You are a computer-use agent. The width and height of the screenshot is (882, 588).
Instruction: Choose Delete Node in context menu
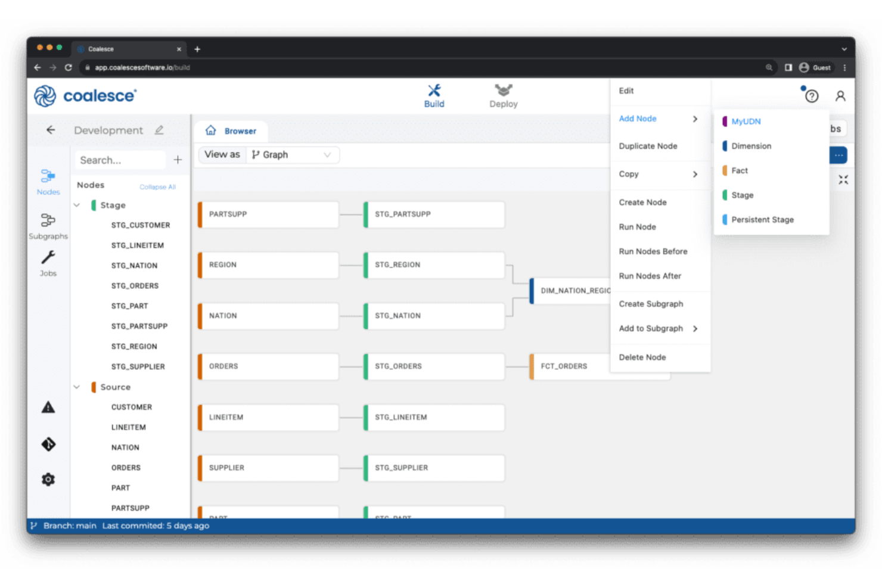642,357
